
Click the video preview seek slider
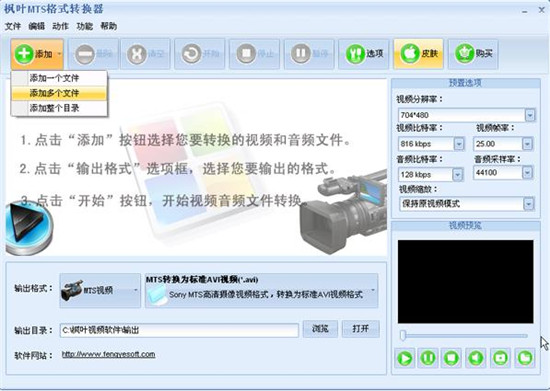click(x=465, y=336)
